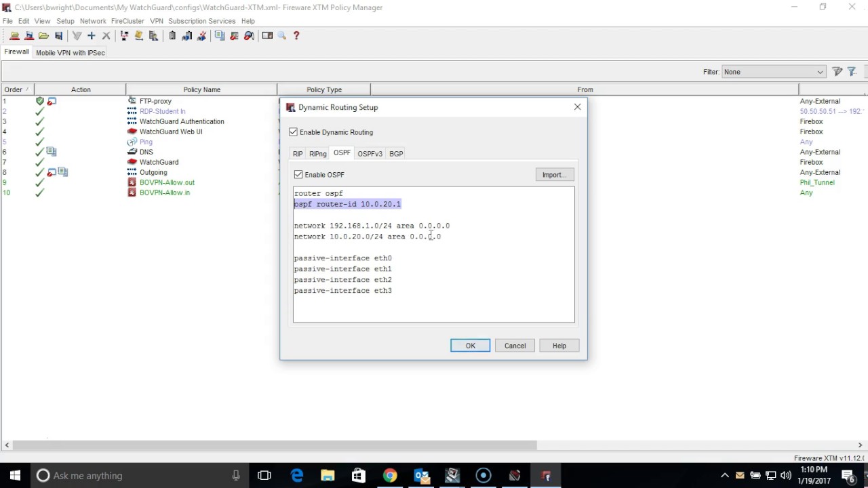Open the Setup menu

click(65, 21)
